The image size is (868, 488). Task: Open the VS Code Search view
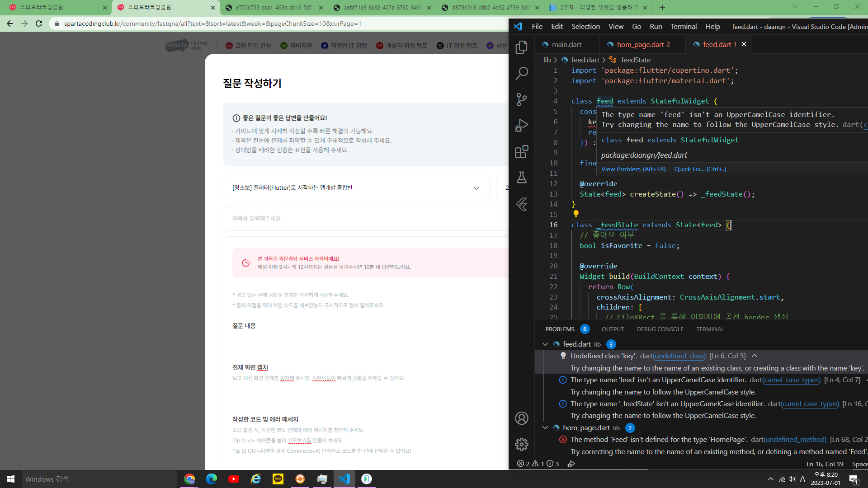[x=522, y=73]
